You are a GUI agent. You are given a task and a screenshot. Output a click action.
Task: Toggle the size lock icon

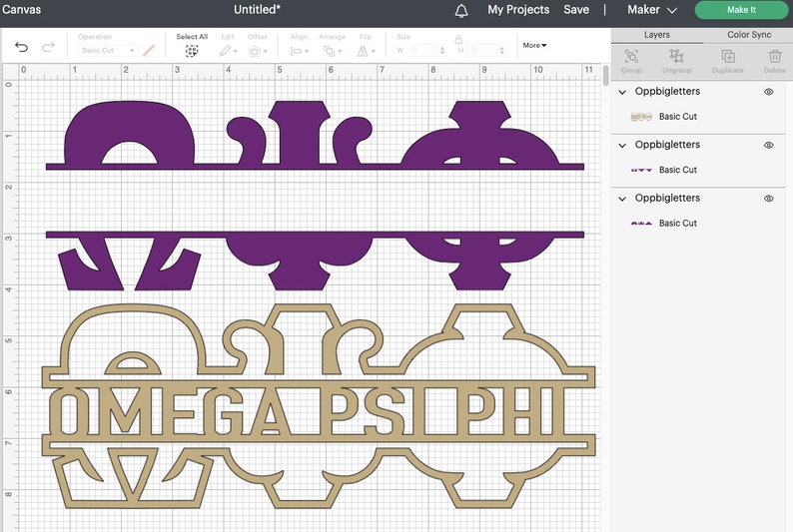point(458,39)
